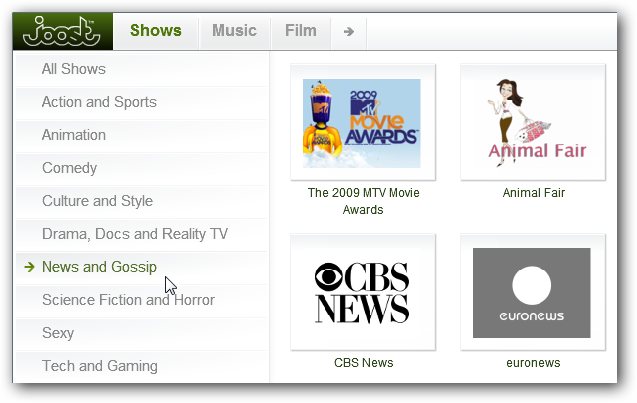
Task: Click the arrow tab after Film
Action: point(349,31)
